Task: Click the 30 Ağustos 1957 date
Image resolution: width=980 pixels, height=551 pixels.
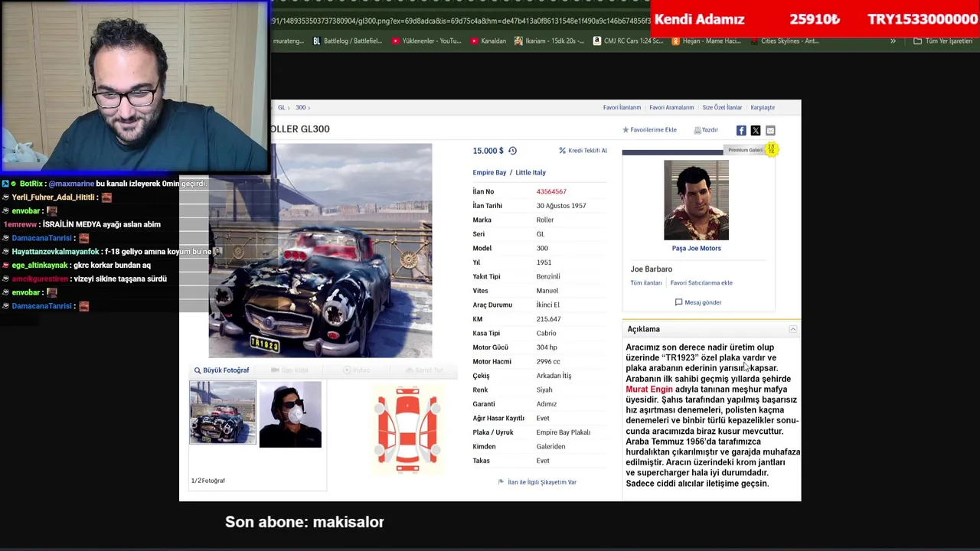Action: coord(561,206)
